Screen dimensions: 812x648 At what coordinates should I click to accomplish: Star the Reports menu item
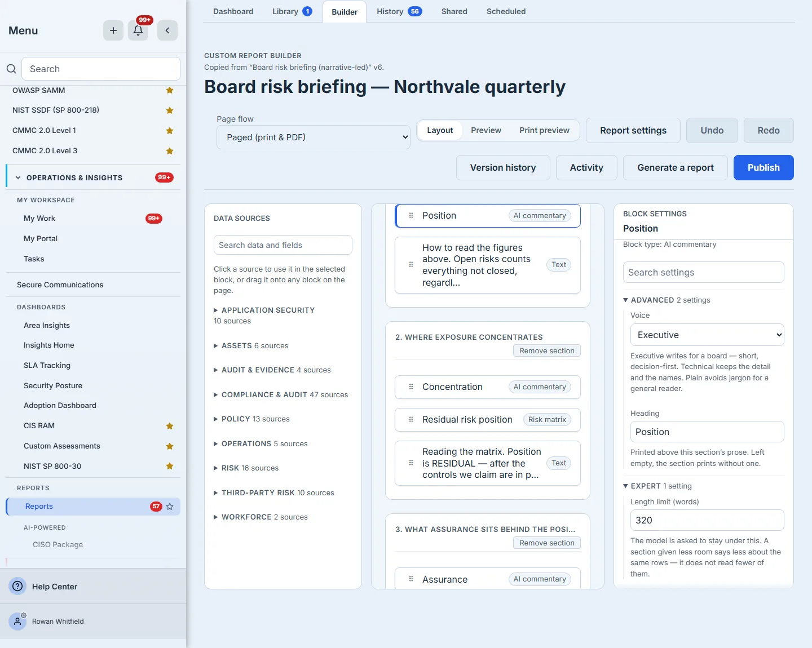[x=170, y=507]
